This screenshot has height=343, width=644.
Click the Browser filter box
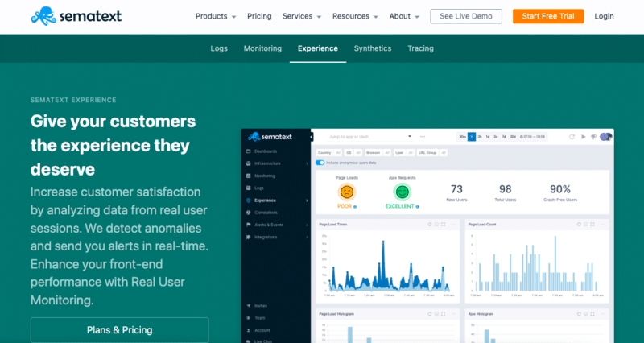(378, 152)
